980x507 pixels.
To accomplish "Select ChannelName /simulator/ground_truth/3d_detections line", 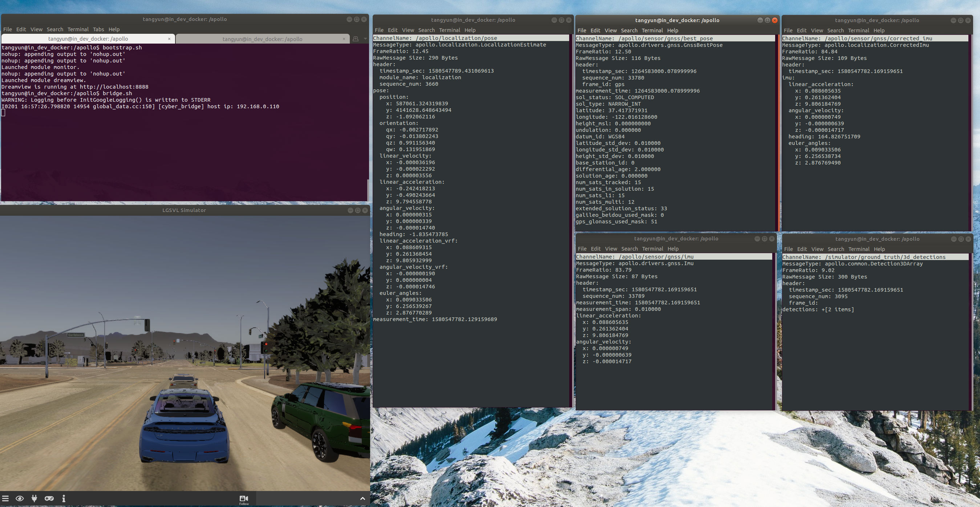I will pos(875,257).
